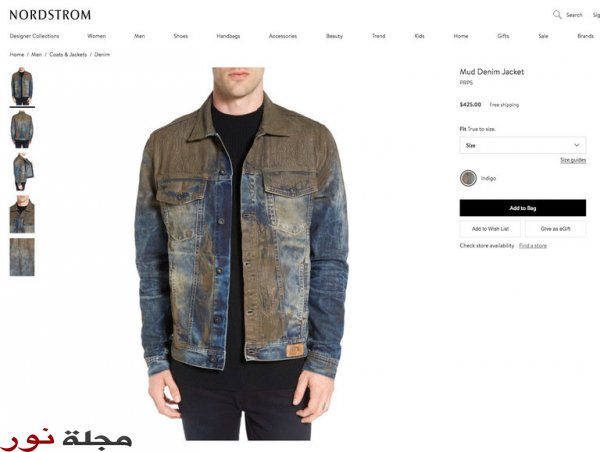
Task: Go to Coats & Jackets breadcrumb
Action: tap(68, 55)
